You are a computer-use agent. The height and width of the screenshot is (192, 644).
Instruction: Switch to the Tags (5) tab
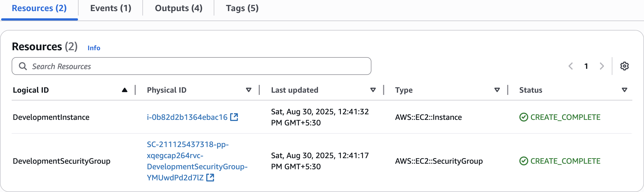(242, 8)
